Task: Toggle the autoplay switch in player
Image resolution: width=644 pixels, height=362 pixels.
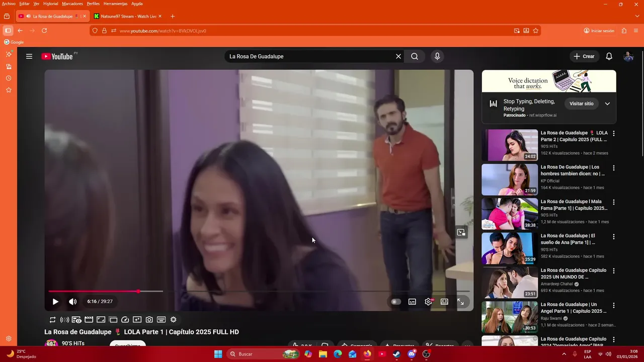Action: [396, 302]
